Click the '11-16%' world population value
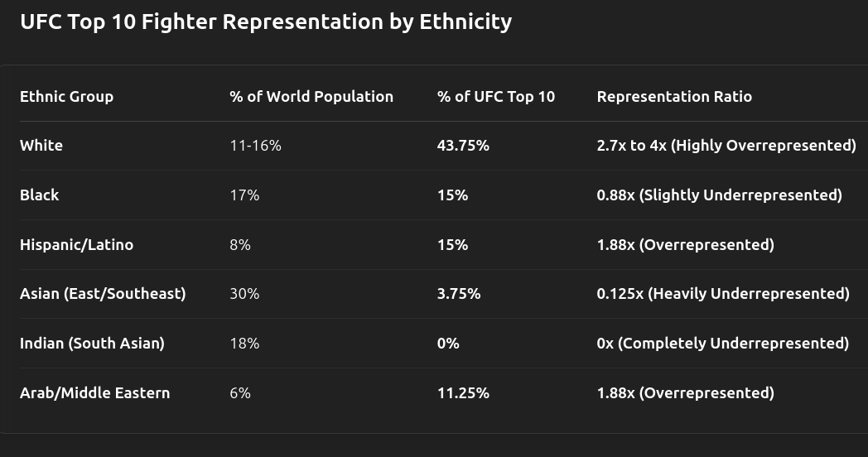 255,145
